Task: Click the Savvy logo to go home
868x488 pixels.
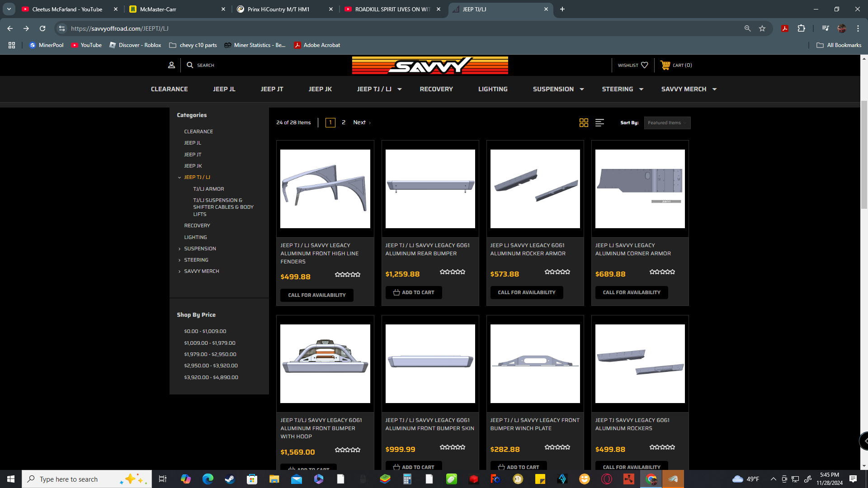Action: 430,65
